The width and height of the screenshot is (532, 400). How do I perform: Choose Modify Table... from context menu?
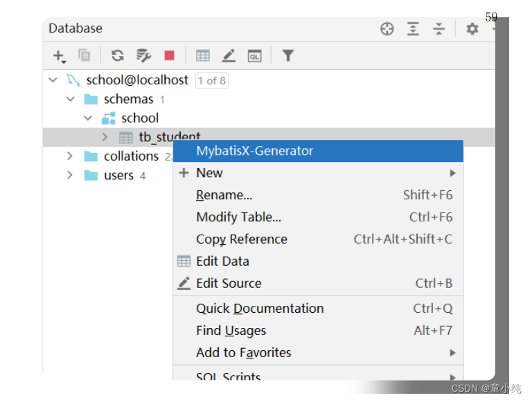pyautogui.click(x=238, y=217)
